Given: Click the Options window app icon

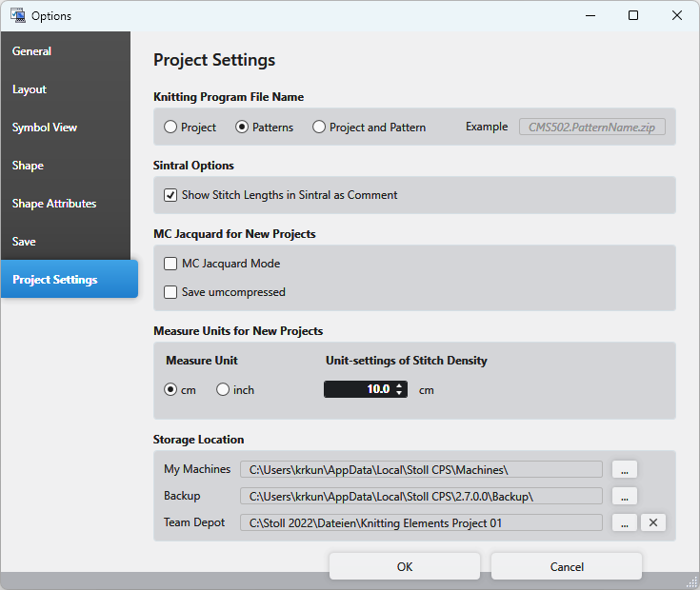Looking at the screenshot, I should tap(17, 15).
